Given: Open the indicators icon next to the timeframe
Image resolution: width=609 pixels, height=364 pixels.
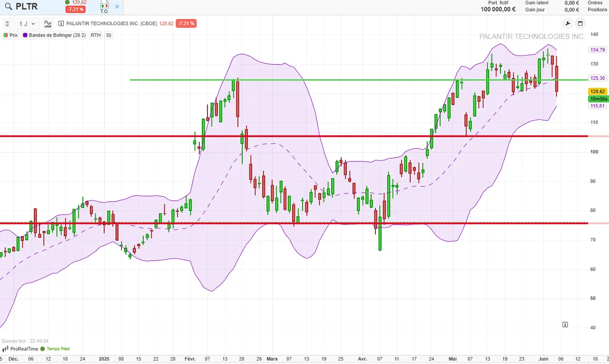Looking at the screenshot, I should 48,24.
